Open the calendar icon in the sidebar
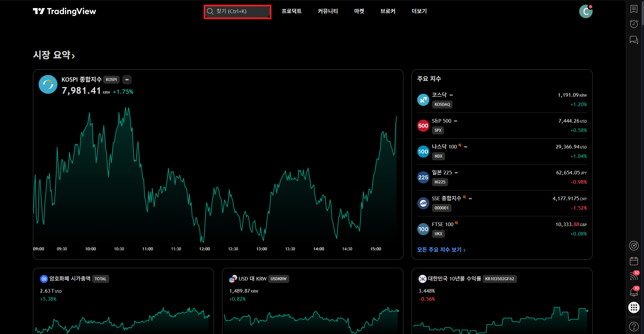The width and height of the screenshot is (644, 334). tap(634, 261)
